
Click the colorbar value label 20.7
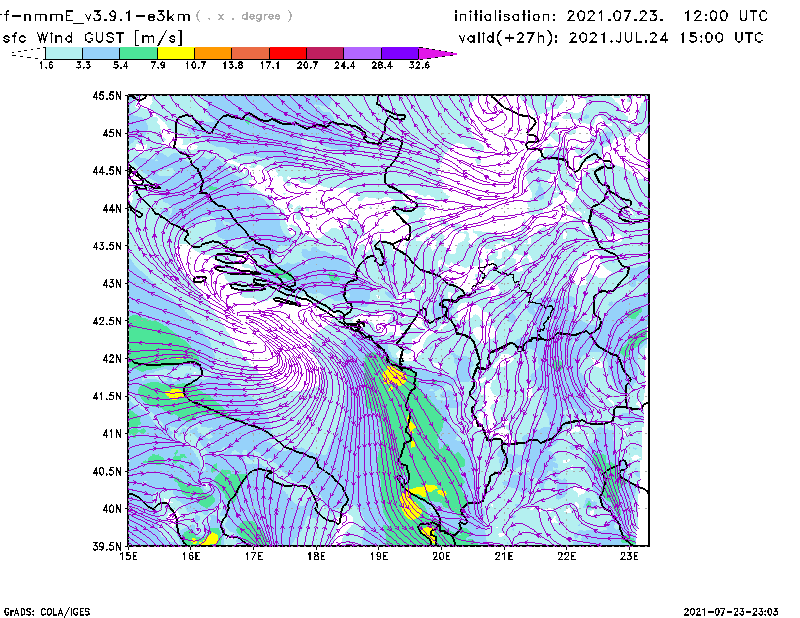coord(307,65)
